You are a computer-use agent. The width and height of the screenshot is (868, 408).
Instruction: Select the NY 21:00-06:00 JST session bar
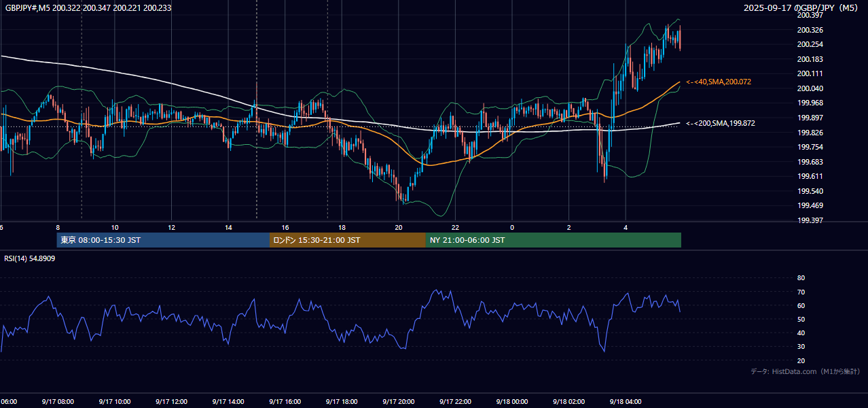(554, 240)
